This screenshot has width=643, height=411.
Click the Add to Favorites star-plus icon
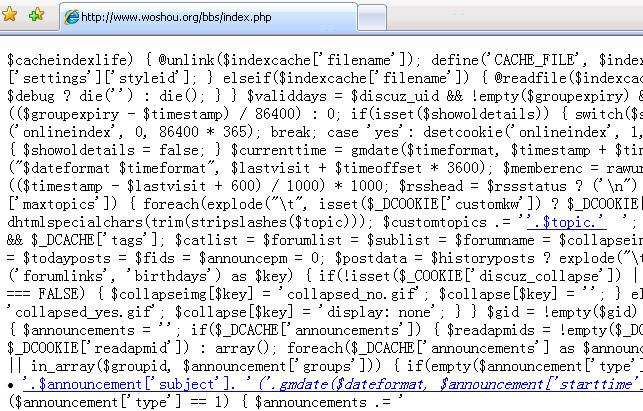(x=36, y=15)
